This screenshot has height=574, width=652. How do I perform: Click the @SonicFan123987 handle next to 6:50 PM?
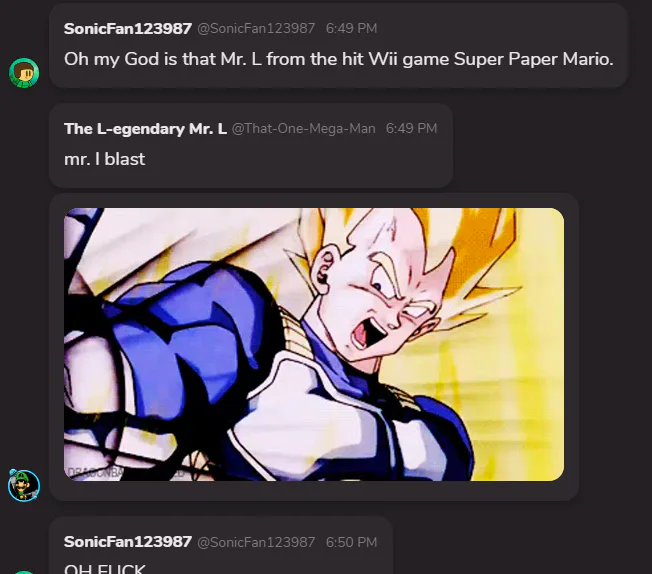[256, 542]
